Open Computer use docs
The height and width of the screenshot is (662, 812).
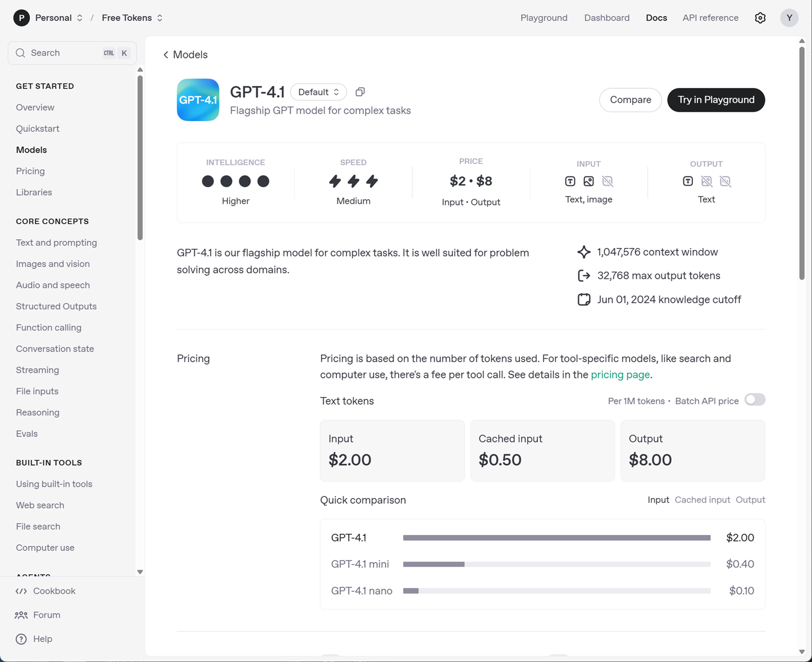tap(45, 548)
